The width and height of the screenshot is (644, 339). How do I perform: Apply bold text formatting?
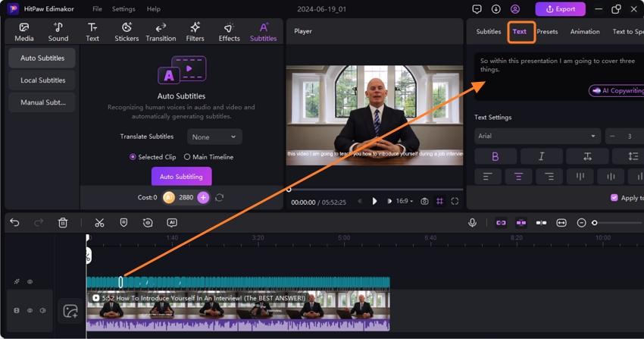point(496,156)
